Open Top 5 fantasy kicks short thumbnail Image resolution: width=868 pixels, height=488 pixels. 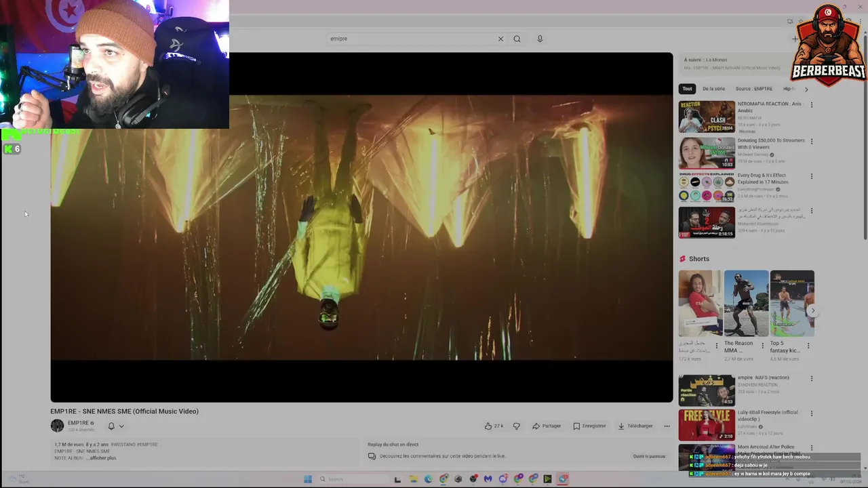click(x=792, y=304)
